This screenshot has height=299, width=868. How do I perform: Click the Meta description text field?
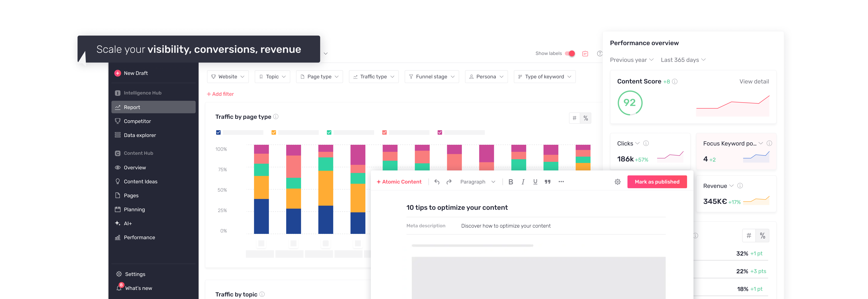(x=505, y=226)
